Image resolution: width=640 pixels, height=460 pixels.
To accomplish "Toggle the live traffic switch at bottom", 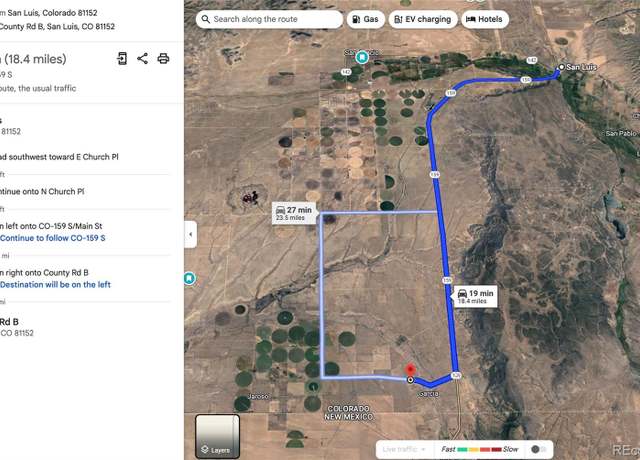I will pos(539,449).
